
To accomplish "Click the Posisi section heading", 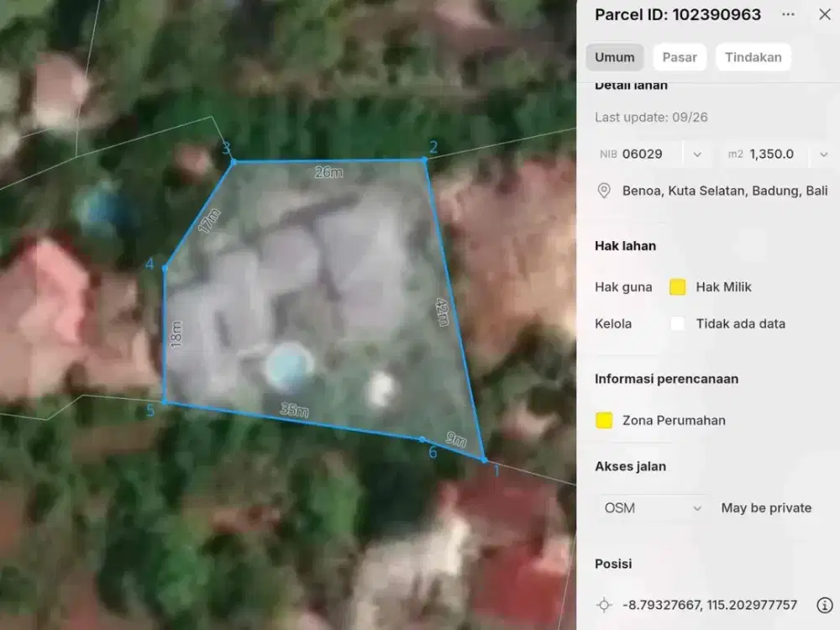I will pyautogui.click(x=613, y=564).
